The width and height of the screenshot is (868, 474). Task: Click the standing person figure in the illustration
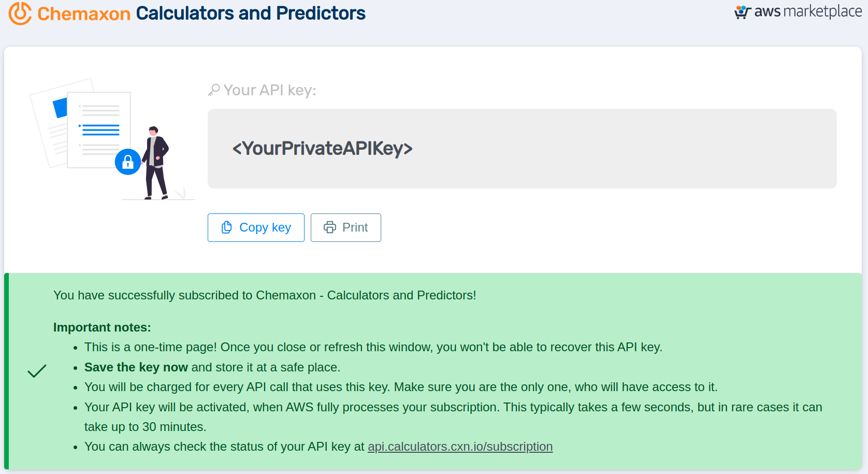click(155, 162)
